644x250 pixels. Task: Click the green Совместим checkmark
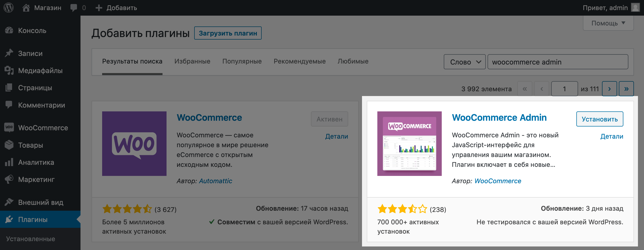click(x=212, y=222)
